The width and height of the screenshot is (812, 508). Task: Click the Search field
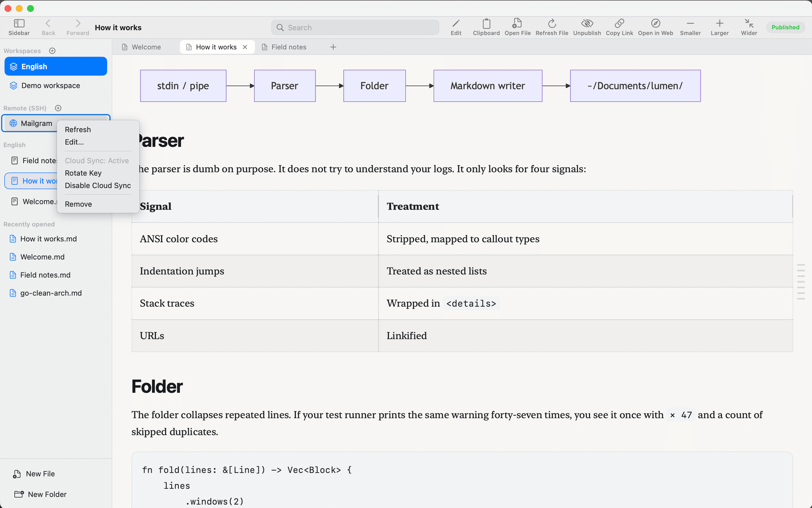click(355, 28)
